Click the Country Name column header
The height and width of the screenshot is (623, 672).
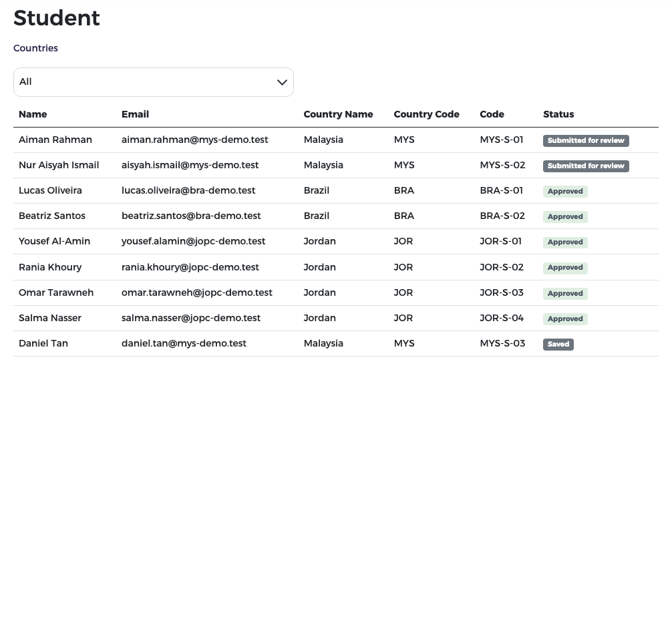pos(338,114)
